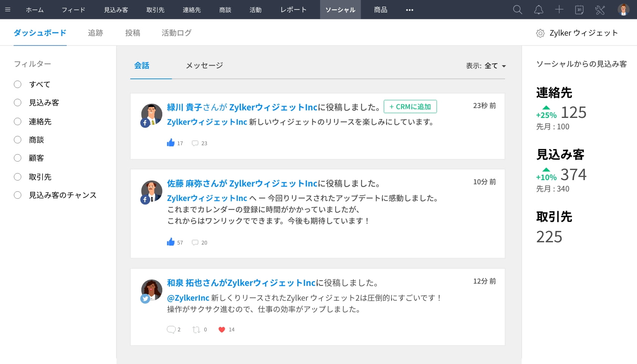Open the notifications bell icon
The width and height of the screenshot is (637, 364).
pos(538,9)
